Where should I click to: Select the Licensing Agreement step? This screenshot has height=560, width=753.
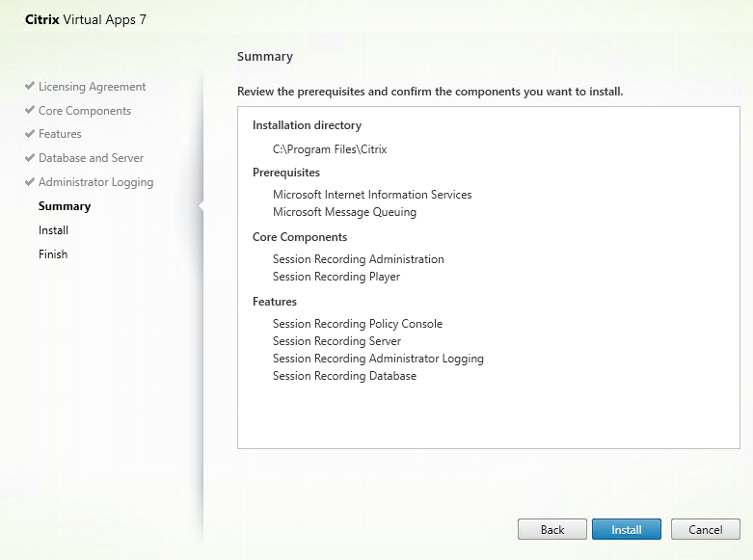[x=92, y=87]
